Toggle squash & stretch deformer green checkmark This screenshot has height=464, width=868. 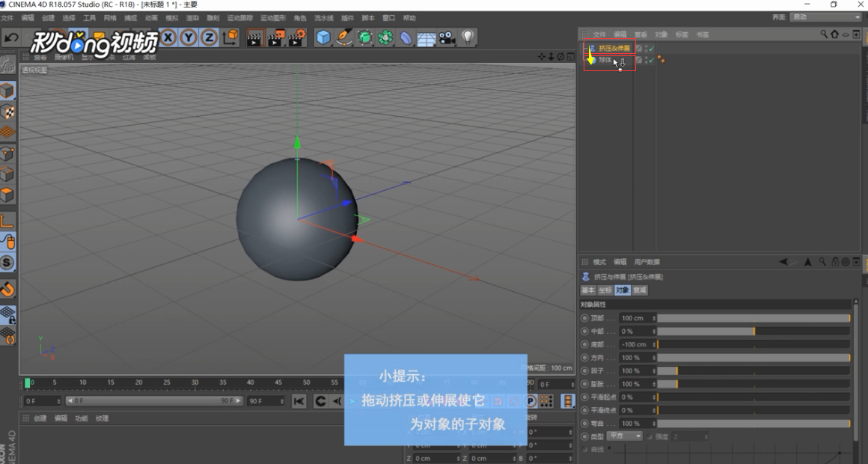coord(652,49)
